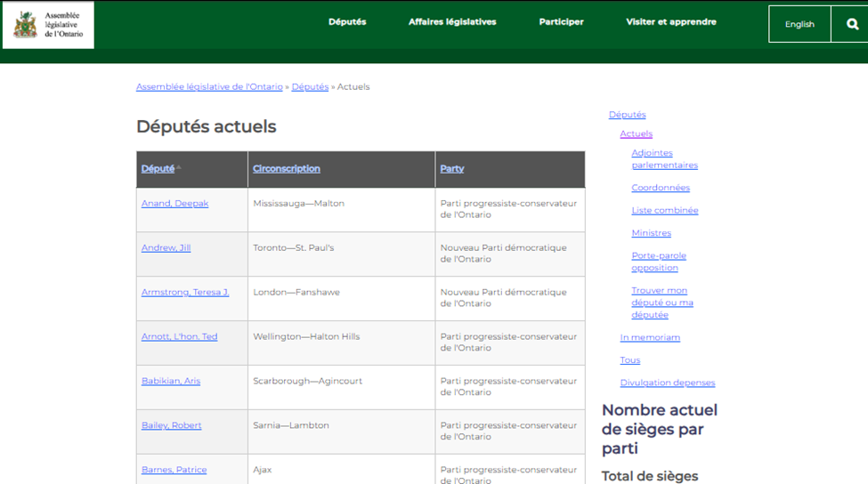868x484 pixels.
Task: Open Andrew, Jill member page
Action: tap(166, 248)
